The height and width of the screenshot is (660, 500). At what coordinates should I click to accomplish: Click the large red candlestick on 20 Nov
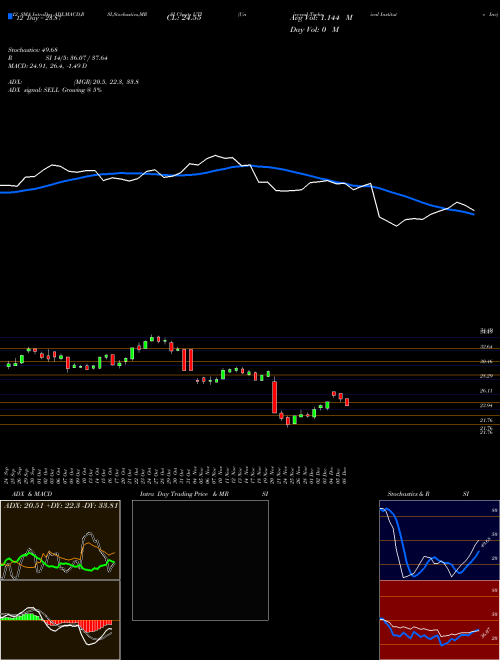[x=275, y=397]
